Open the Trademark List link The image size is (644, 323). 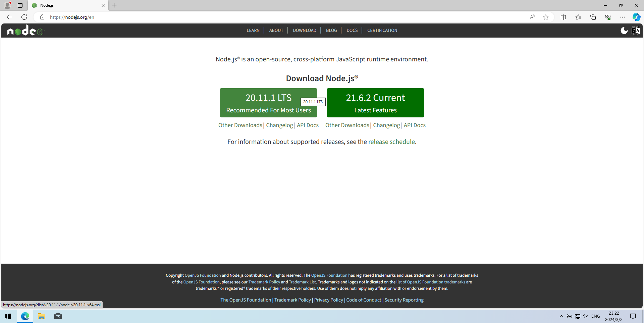tap(302, 282)
